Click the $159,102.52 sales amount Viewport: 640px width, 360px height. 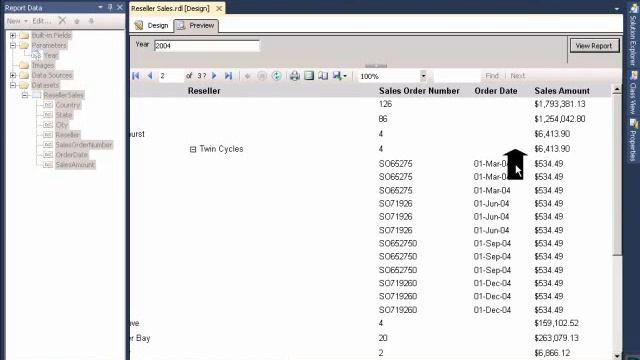click(x=556, y=323)
